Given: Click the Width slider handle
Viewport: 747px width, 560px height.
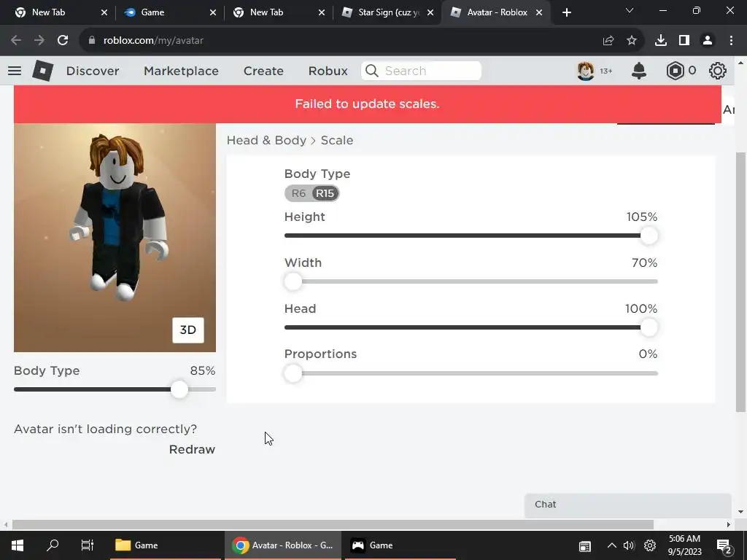Looking at the screenshot, I should point(293,281).
